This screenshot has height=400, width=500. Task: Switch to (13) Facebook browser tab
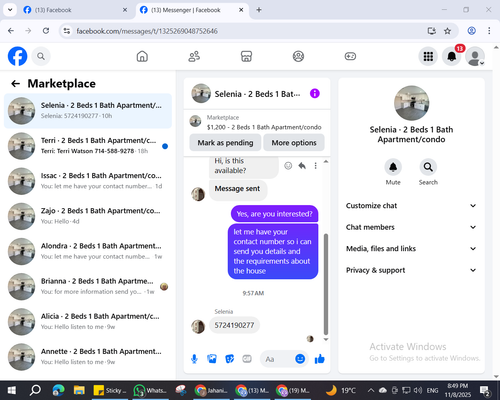[76, 10]
